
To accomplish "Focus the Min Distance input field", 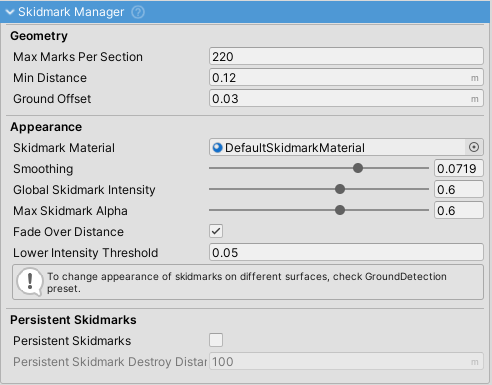I will 346,77.
